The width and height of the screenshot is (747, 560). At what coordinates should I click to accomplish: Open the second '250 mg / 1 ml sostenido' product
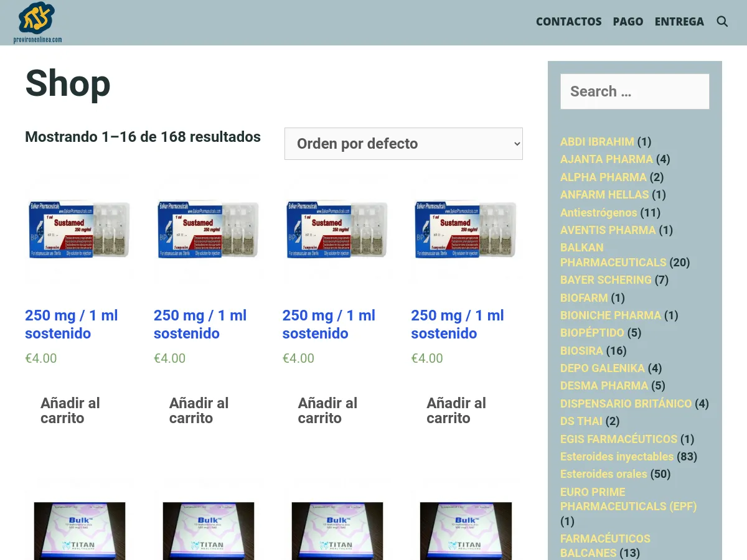point(199,324)
